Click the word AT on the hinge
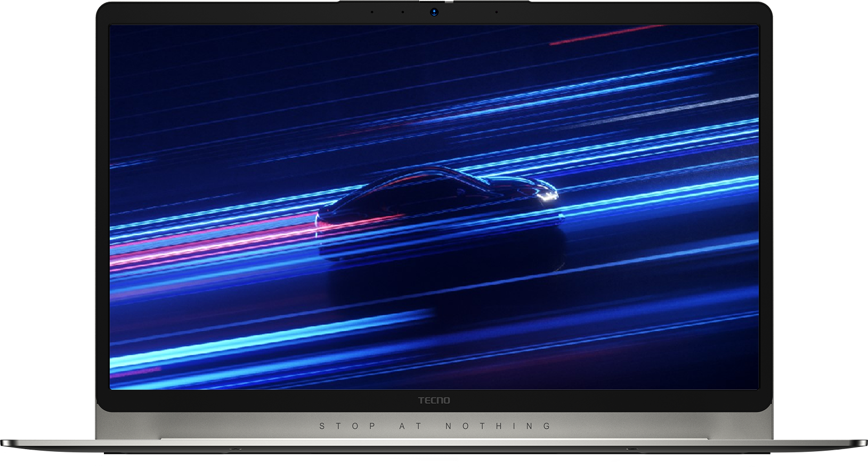The image size is (868, 472). click(411, 426)
